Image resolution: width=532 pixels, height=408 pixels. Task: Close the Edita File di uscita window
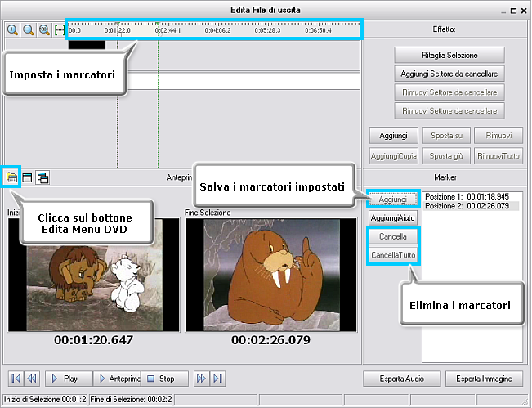(x=524, y=11)
